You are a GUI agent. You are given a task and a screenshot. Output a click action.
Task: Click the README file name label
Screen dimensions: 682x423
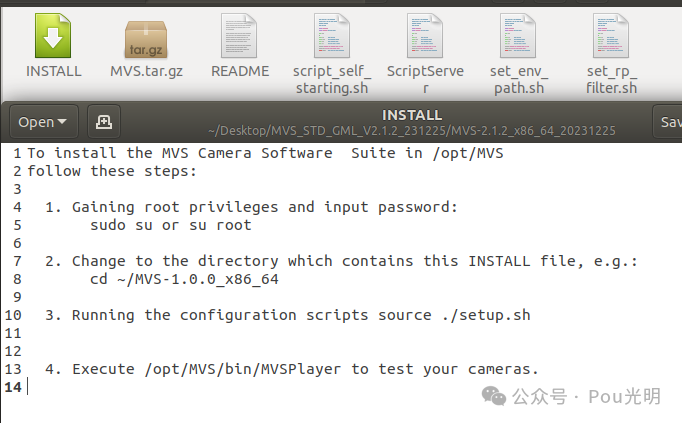[240, 71]
